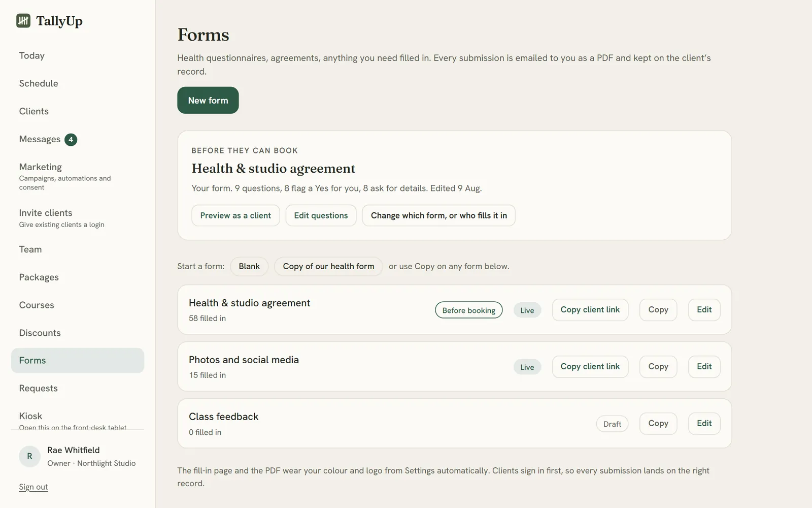Click Edit questions button
812x508 pixels.
pos(321,215)
